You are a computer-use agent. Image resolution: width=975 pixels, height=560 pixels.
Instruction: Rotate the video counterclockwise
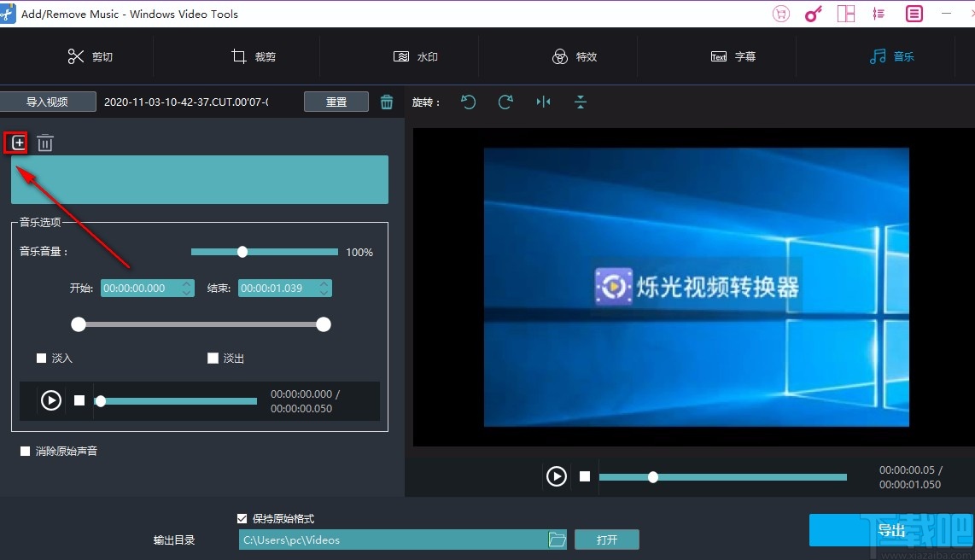(468, 102)
